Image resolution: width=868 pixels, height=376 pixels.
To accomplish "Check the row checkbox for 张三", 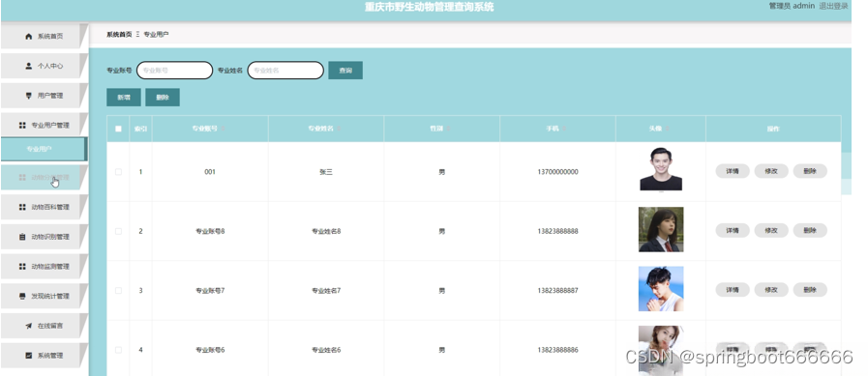I will click(x=118, y=172).
